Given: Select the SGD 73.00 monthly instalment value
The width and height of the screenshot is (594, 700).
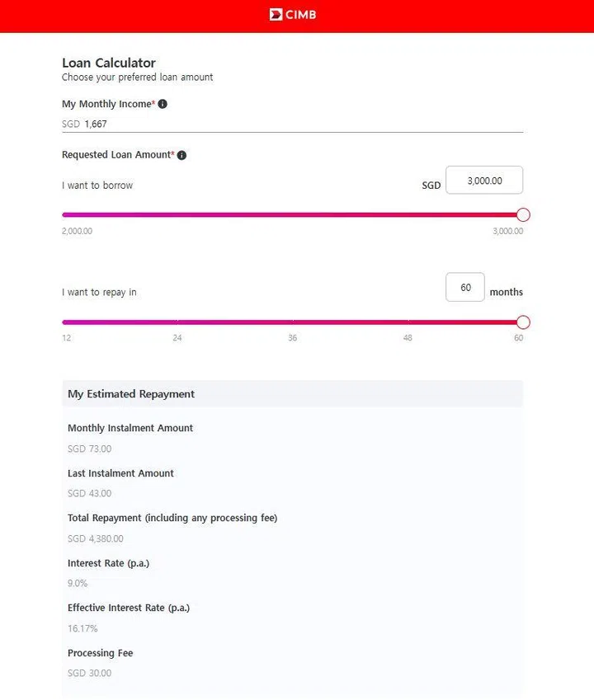Looking at the screenshot, I should click(x=89, y=449).
